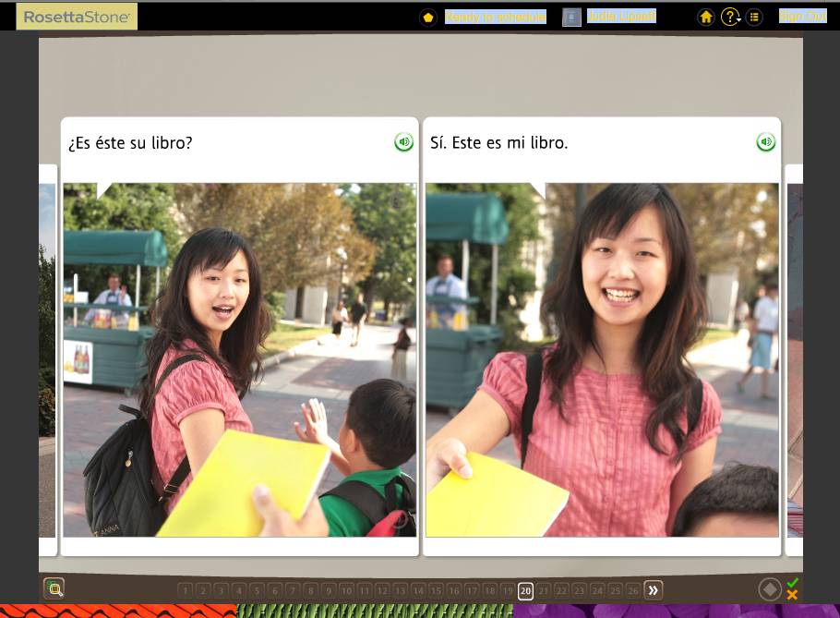Image resolution: width=840 pixels, height=618 pixels.
Task: Jump to screen 10 in progress bar
Action: tap(346, 590)
